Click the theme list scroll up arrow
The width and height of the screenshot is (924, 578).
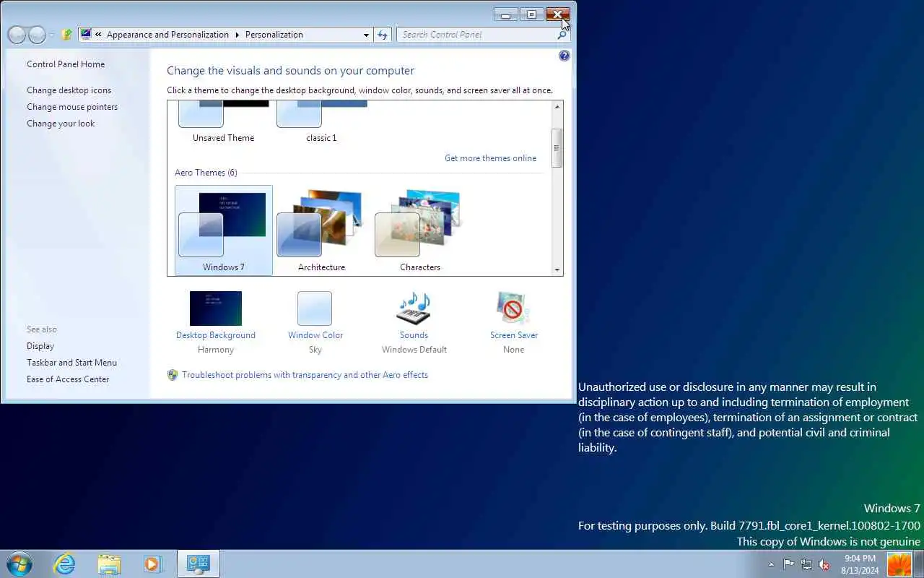[x=557, y=107]
